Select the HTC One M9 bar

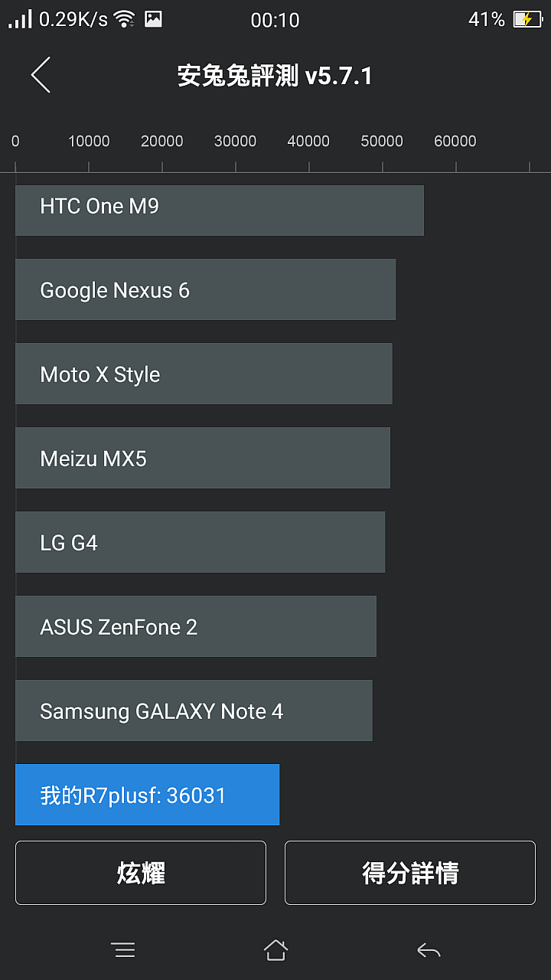[220, 210]
